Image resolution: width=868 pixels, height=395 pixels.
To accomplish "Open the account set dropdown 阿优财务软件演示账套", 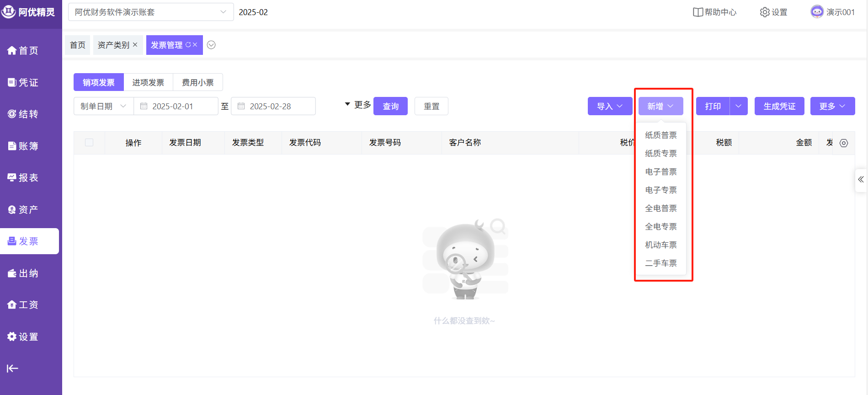I will pyautogui.click(x=151, y=12).
